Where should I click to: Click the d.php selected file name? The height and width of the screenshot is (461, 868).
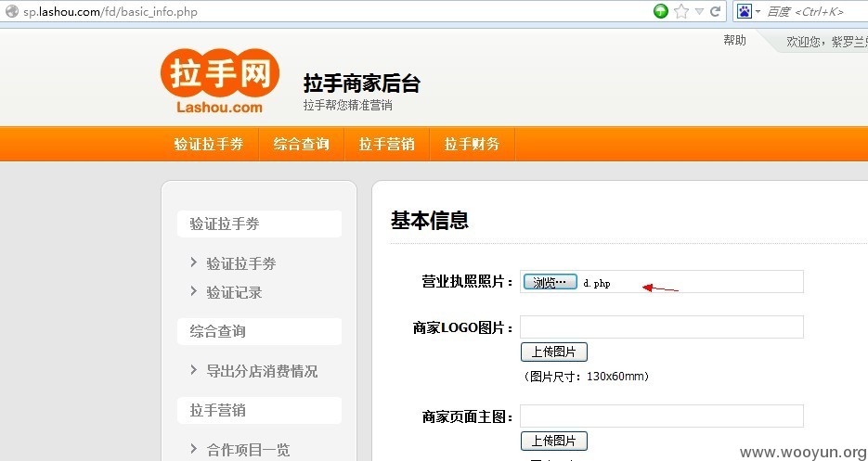tap(597, 283)
